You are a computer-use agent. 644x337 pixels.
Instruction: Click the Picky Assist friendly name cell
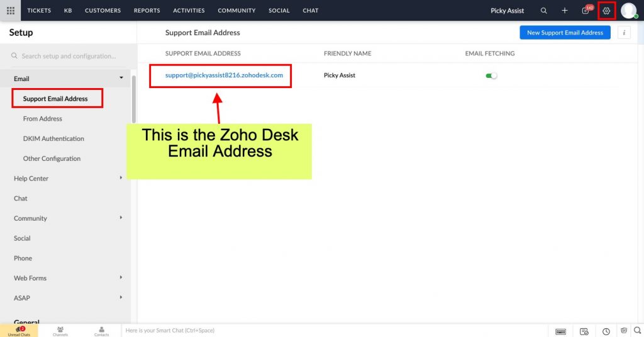tap(339, 75)
